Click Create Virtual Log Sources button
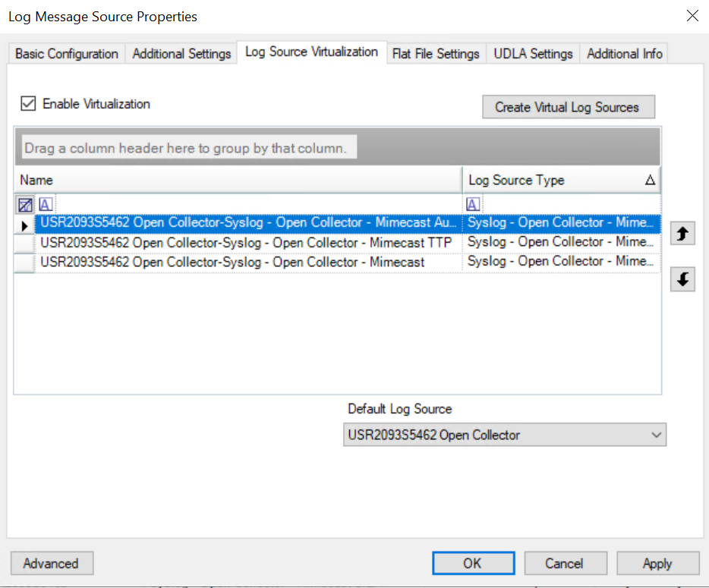The width and height of the screenshot is (709, 588). [x=569, y=107]
